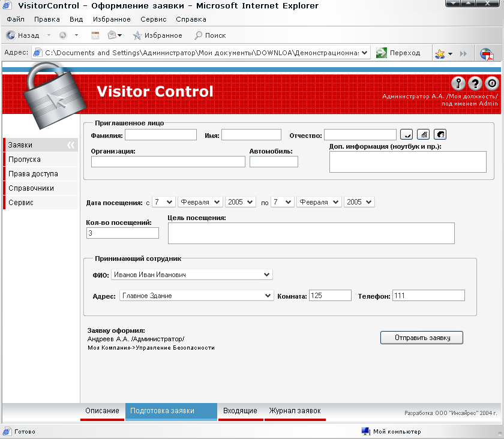Open the end month dropdown after по
Viewport: 504px width, 439px height.
[319, 202]
